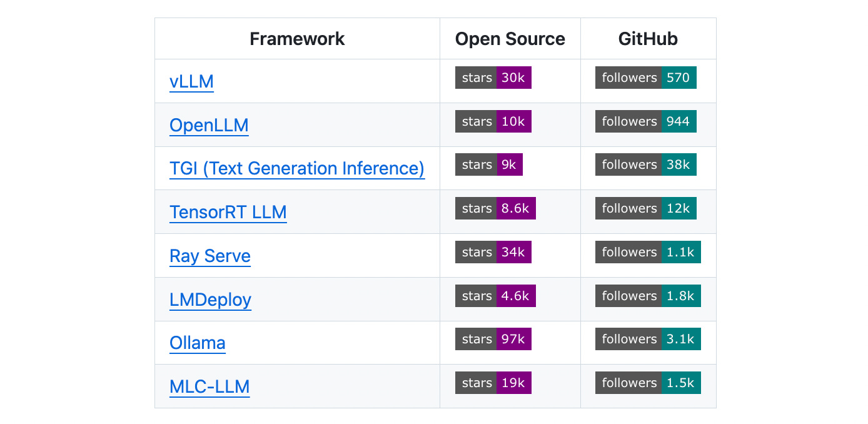Click the OpenLLM stars 10k badge
This screenshot has height=424, width=868.
coord(493,121)
